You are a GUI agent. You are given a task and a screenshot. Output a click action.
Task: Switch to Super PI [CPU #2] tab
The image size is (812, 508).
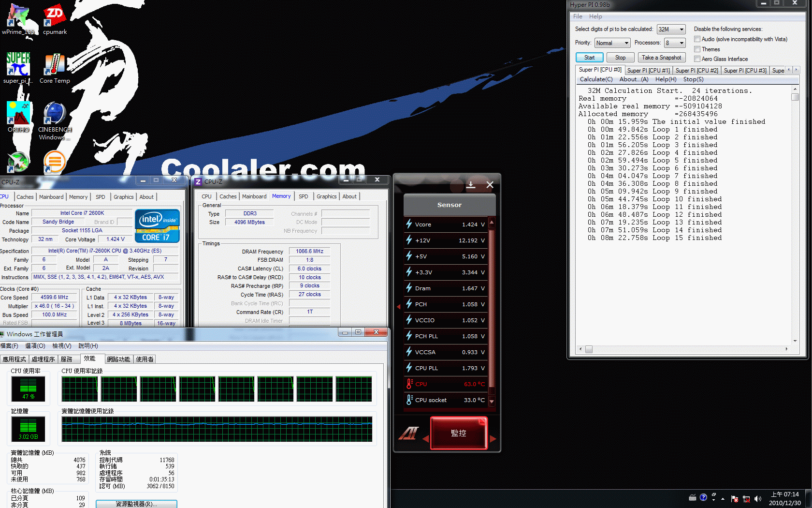pyautogui.click(x=696, y=71)
